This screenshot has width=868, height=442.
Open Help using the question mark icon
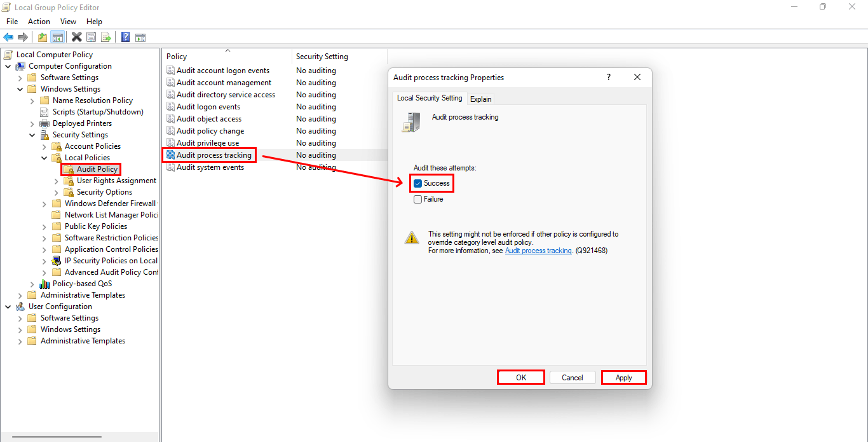125,36
